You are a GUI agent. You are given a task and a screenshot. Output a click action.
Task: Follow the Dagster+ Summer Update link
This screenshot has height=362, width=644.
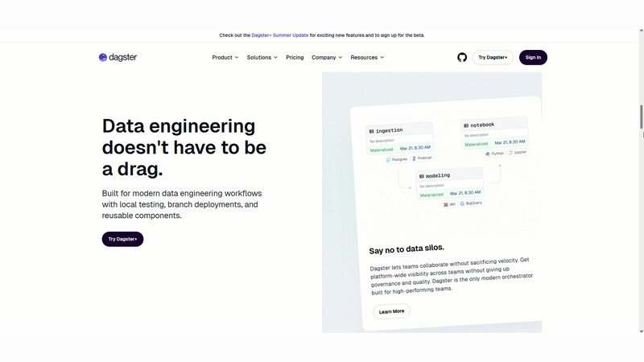[x=279, y=35]
